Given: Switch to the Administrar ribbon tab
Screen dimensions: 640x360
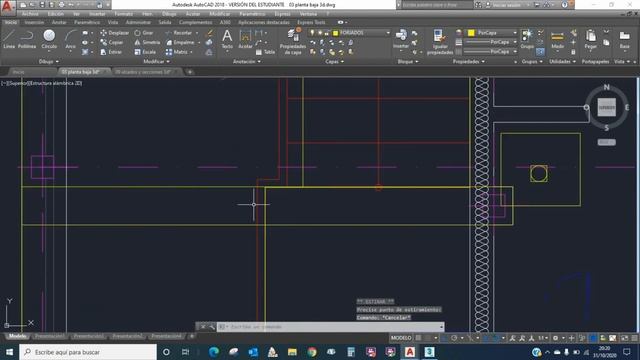Looking at the screenshot, I should [x=138, y=22].
